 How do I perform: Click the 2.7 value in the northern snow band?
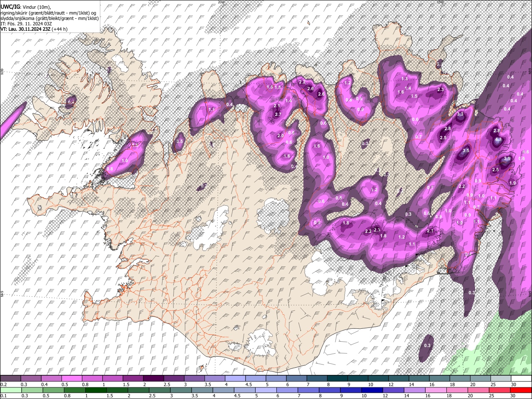[278, 114]
